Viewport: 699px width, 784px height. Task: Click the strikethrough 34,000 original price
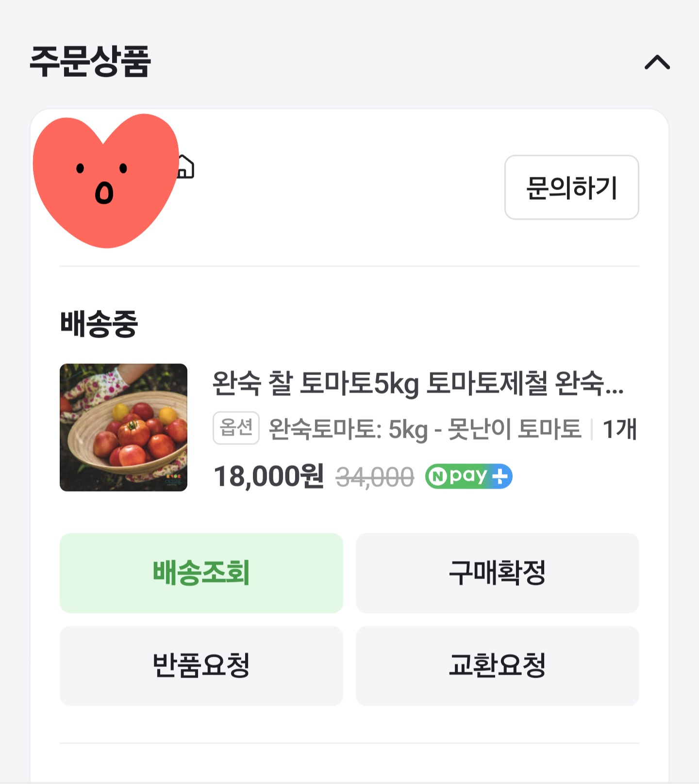click(375, 477)
